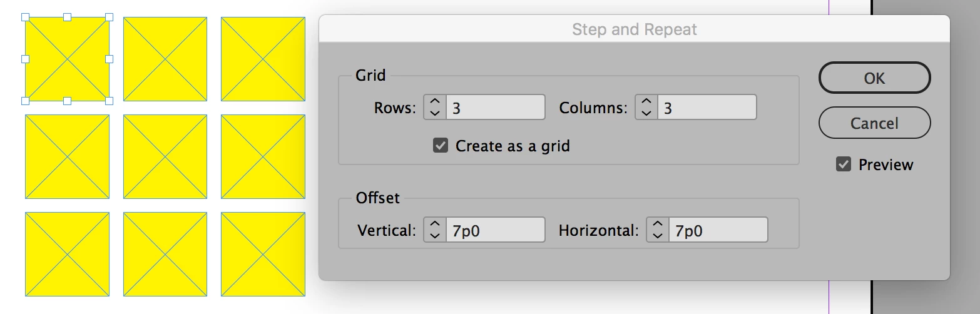Increase Rows with stepper up arrow
The image size is (980, 314).
(x=435, y=102)
